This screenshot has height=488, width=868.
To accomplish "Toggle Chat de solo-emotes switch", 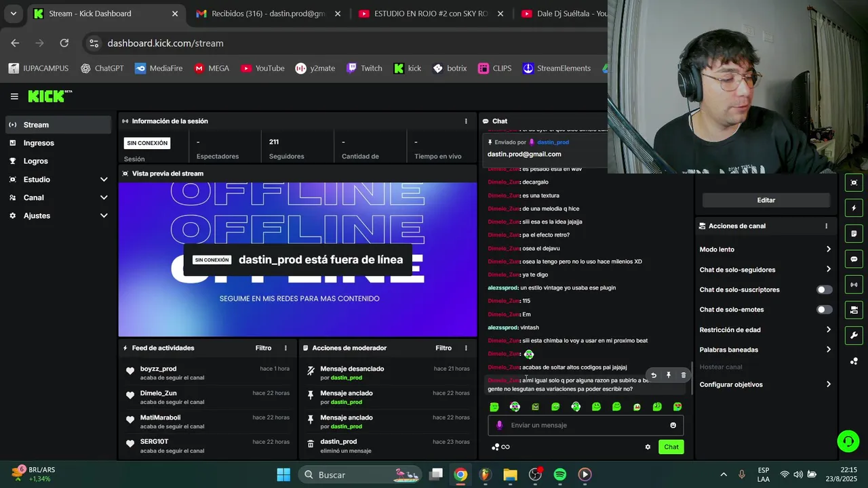I will [824, 310].
